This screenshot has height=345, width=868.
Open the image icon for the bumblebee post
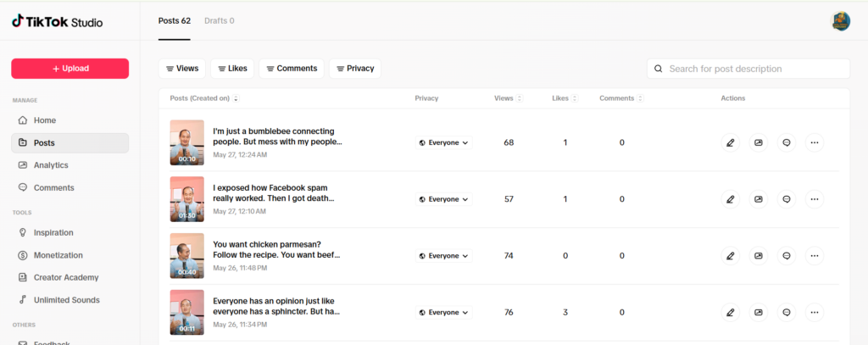[759, 142]
